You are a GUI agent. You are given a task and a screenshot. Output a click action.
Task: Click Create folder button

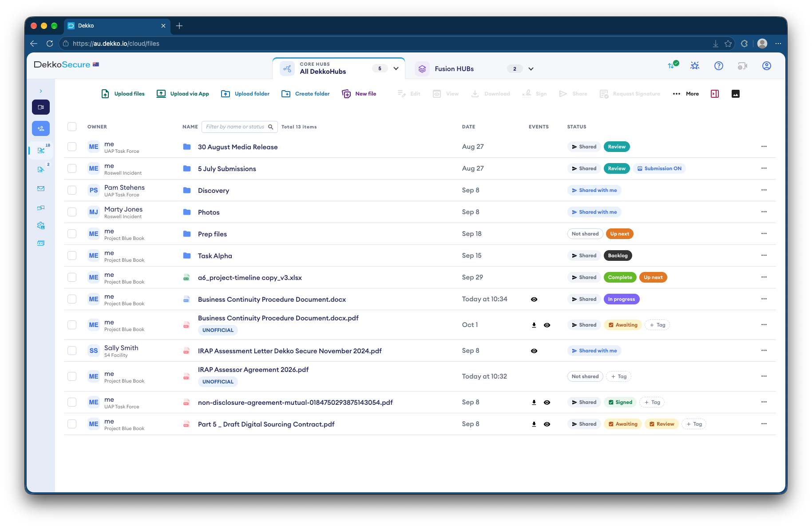305,94
